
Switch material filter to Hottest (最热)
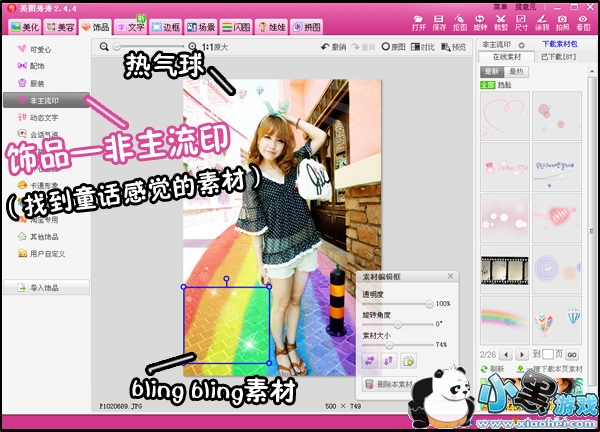click(518, 71)
